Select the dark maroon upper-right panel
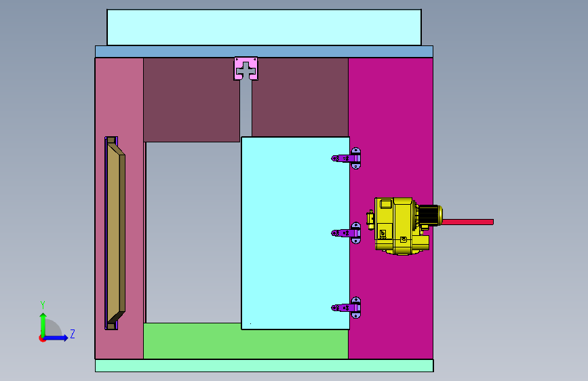The width and height of the screenshot is (588, 381). click(x=300, y=97)
